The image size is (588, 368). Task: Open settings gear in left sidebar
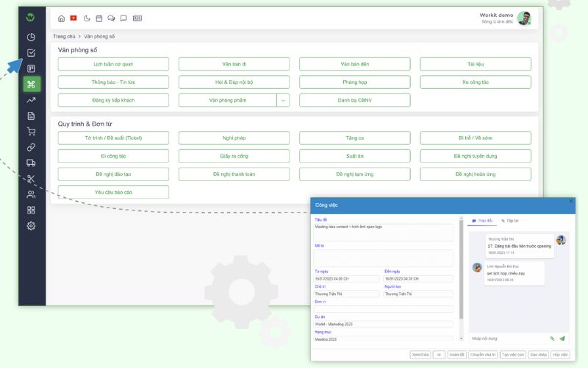[31, 226]
